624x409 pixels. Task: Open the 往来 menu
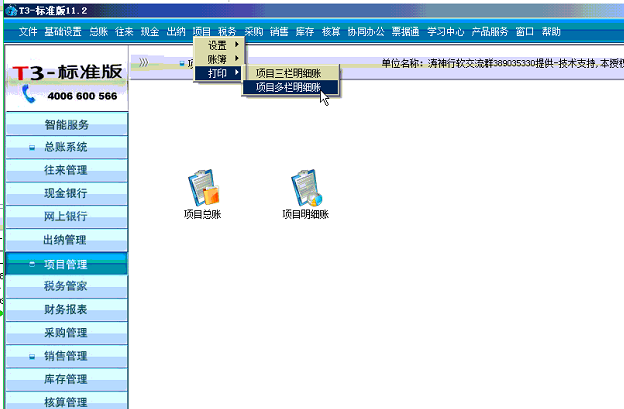tap(124, 31)
